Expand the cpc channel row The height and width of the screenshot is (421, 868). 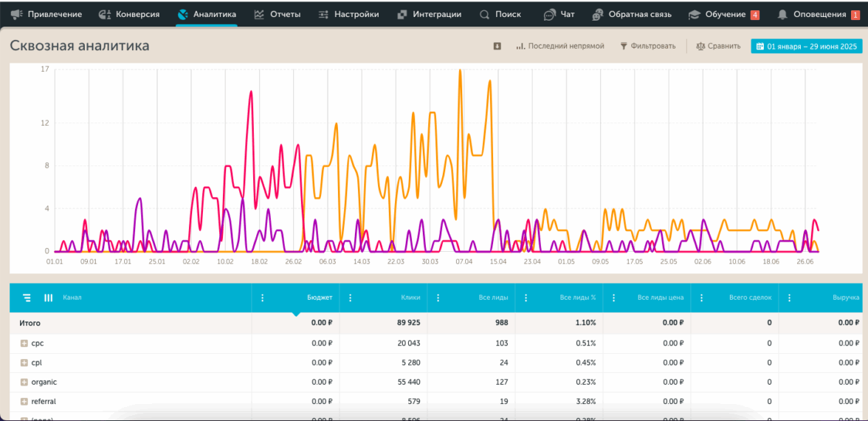tap(24, 343)
